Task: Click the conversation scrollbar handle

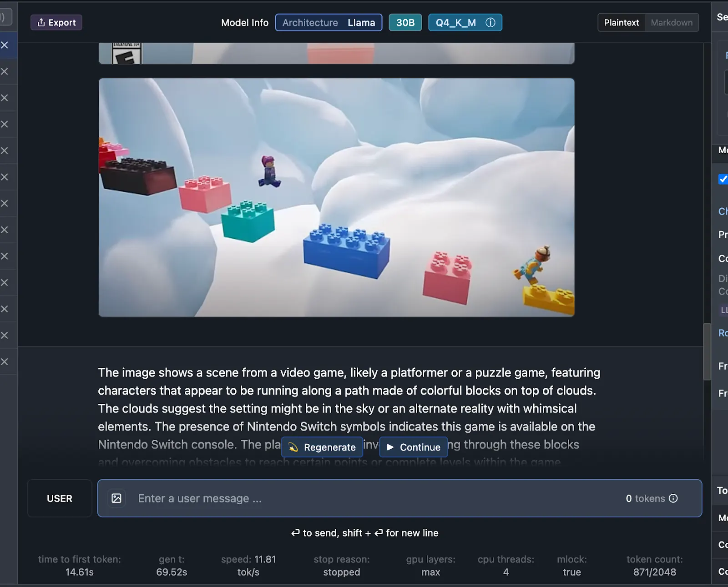Action: [x=707, y=351]
